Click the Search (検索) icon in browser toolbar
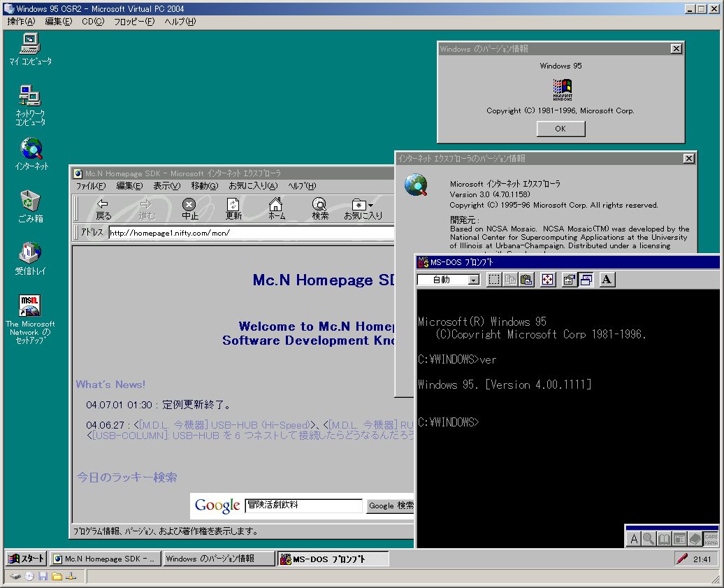The width and height of the screenshot is (724, 588). pos(320,208)
